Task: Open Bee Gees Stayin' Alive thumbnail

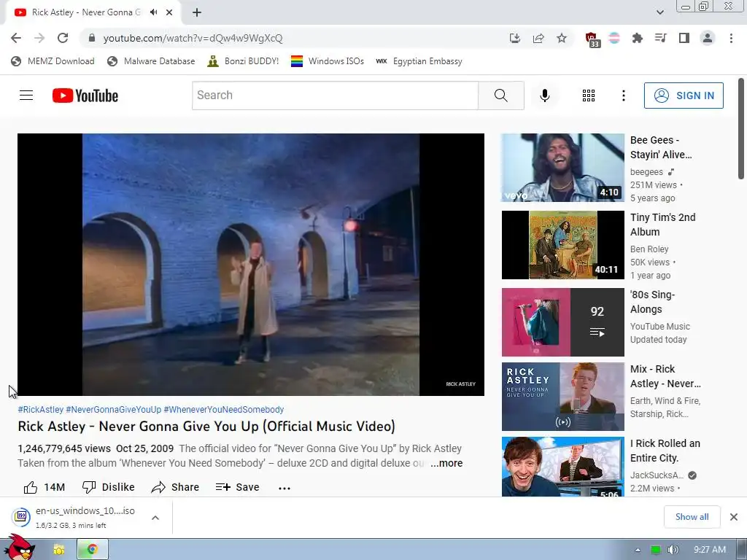Action: click(562, 168)
